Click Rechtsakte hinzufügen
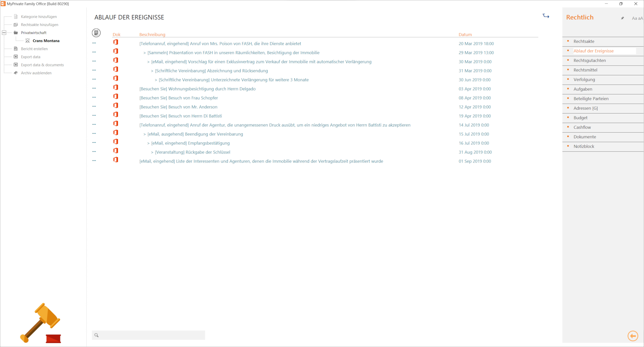 pos(39,25)
